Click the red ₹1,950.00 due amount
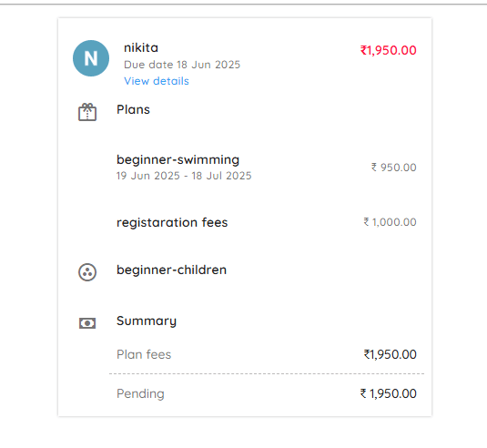This screenshot has height=448, width=487. coord(388,50)
